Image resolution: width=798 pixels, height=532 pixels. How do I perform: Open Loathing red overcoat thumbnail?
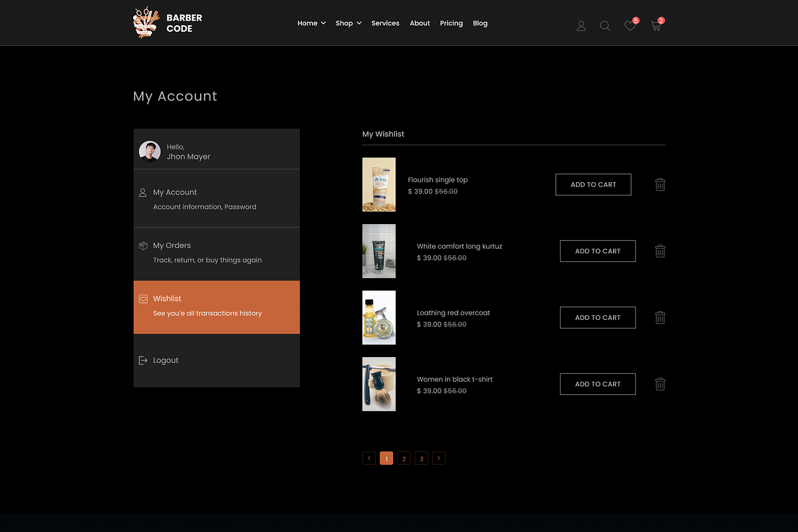379,318
